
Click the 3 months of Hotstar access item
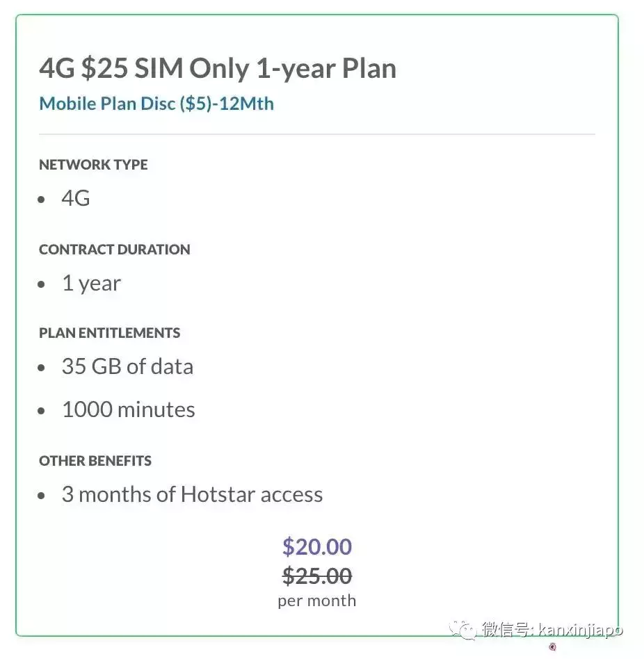pyautogui.click(x=192, y=494)
